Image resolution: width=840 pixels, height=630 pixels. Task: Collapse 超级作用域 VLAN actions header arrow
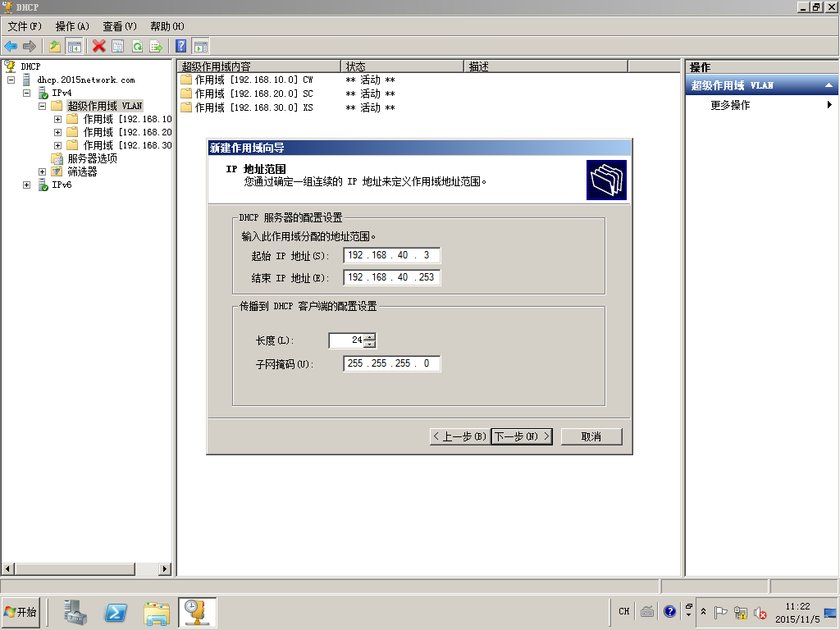[829, 85]
